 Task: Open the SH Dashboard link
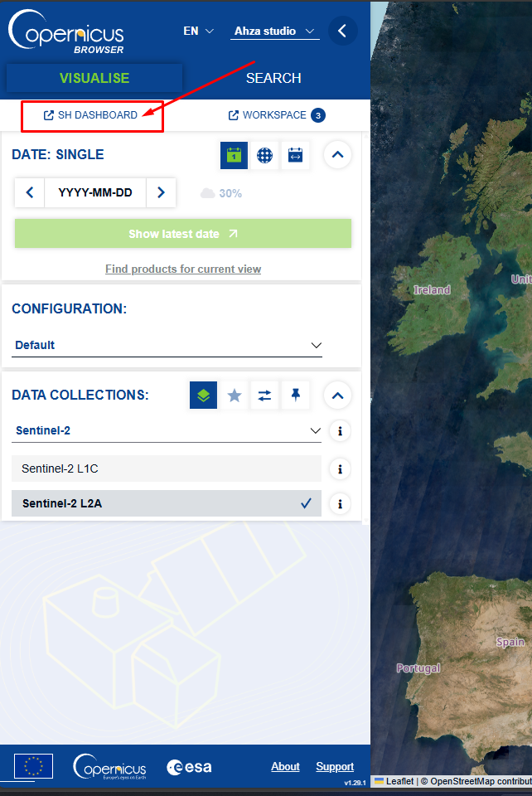90,115
